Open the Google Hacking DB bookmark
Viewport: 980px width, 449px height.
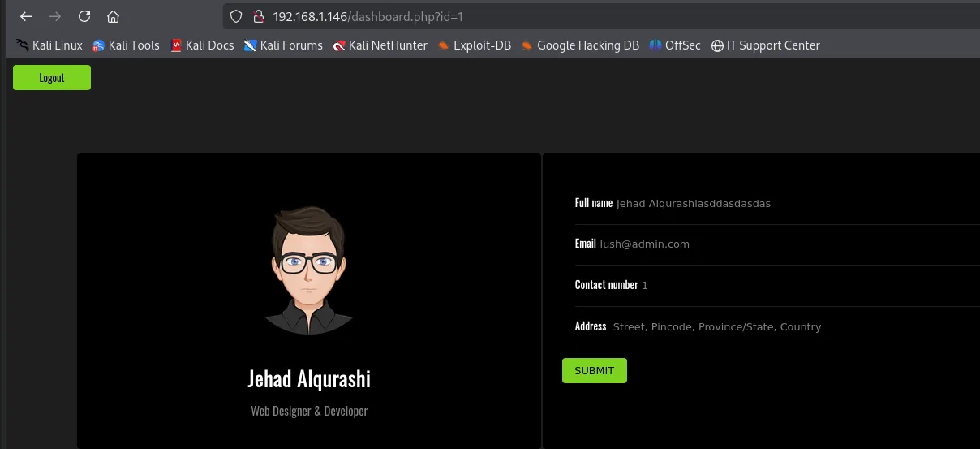(x=580, y=45)
